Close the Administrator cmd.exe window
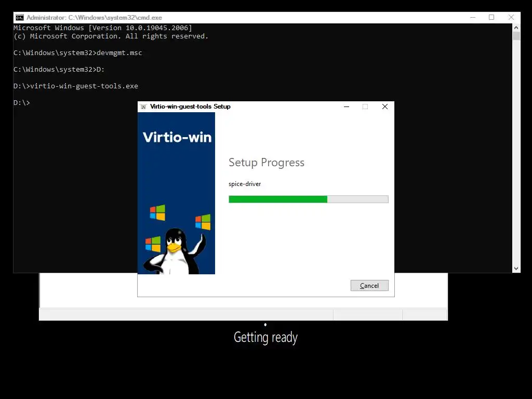Viewport: 532px width, 399px height. click(511, 17)
